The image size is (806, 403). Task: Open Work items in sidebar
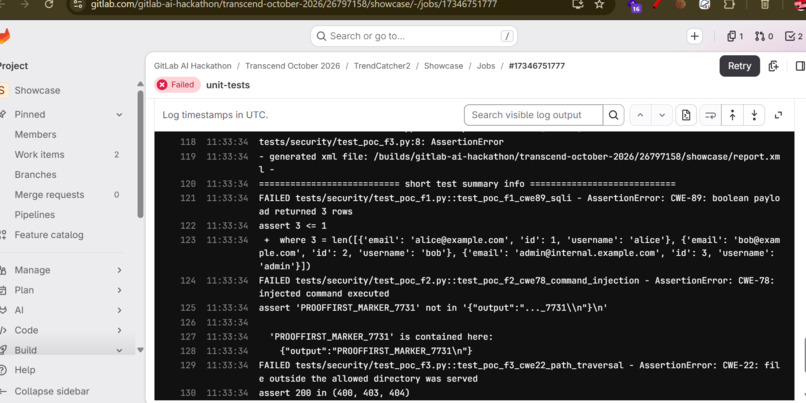click(x=40, y=155)
